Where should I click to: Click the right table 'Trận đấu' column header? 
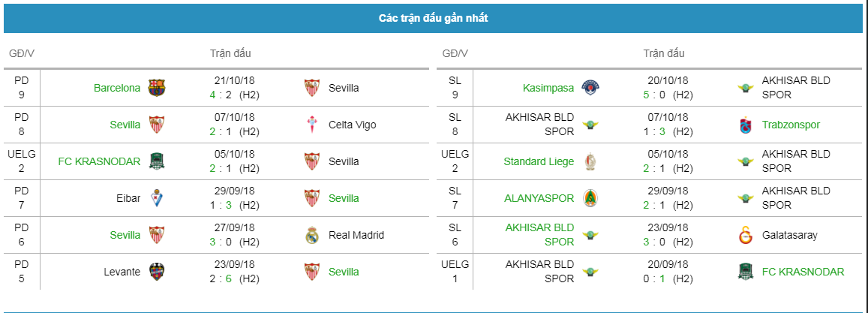point(664,54)
